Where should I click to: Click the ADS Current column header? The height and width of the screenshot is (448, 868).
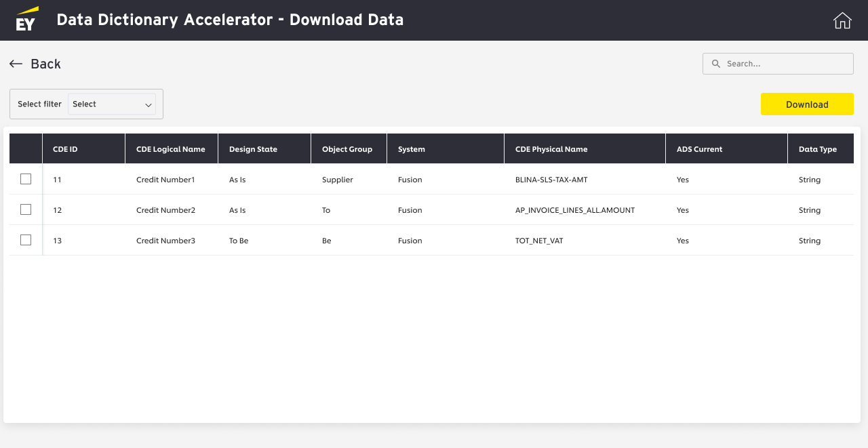point(699,149)
